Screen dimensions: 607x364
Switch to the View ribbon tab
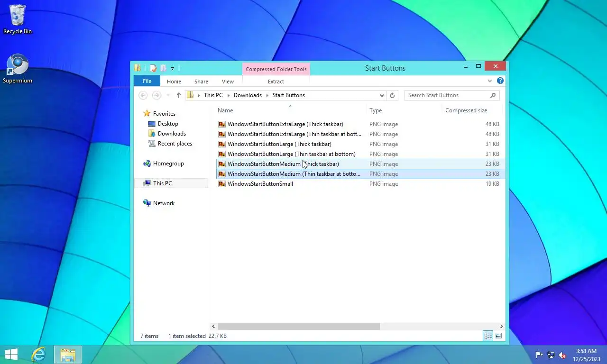[x=228, y=82]
